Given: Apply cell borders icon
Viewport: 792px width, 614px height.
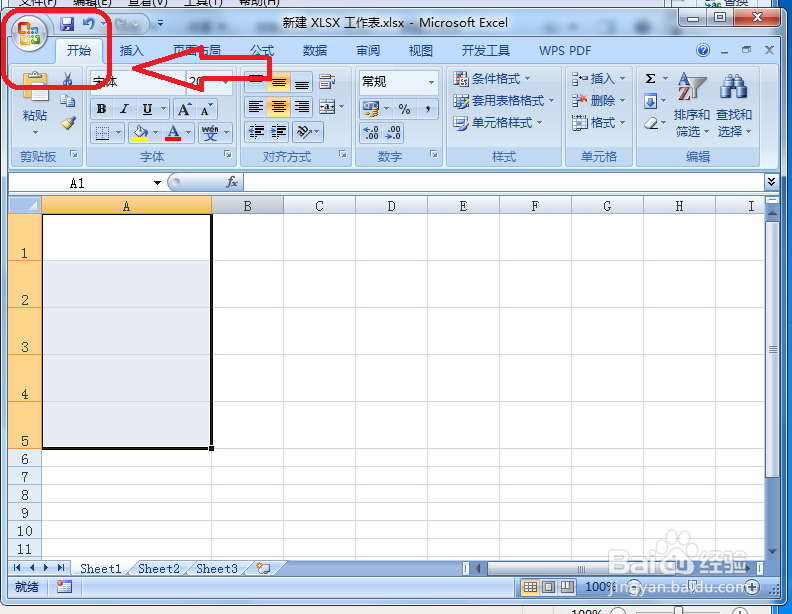Looking at the screenshot, I should (103, 133).
